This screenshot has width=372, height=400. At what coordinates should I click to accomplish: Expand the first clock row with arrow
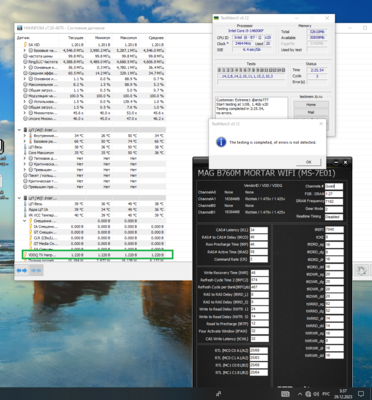click(25, 50)
